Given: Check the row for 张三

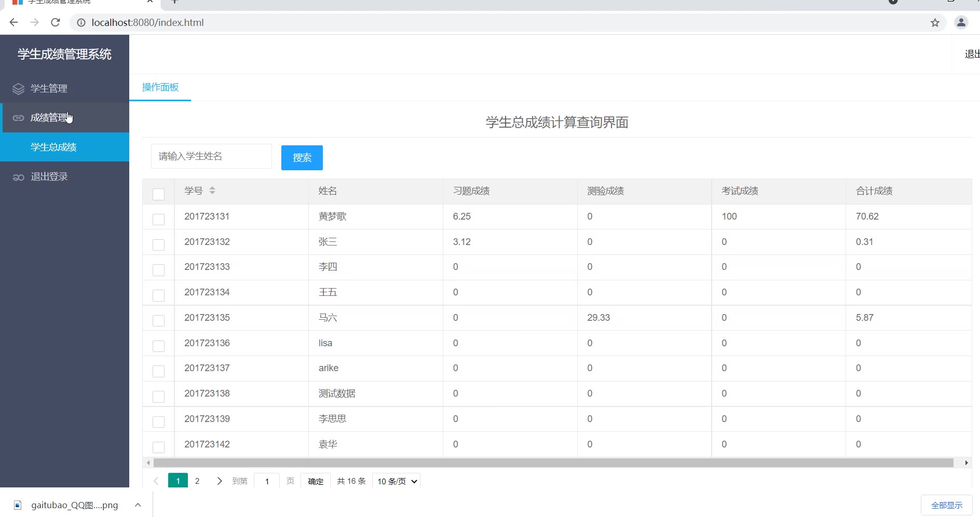Looking at the screenshot, I should (158, 245).
